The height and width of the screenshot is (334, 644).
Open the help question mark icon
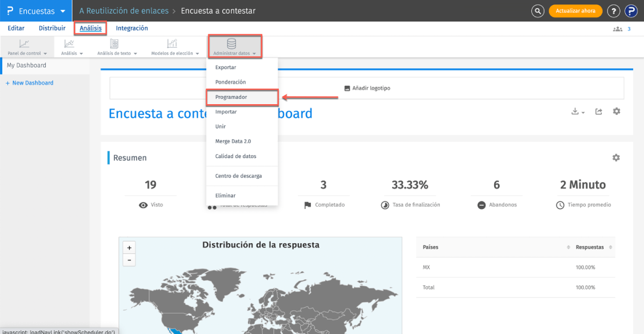(x=613, y=11)
